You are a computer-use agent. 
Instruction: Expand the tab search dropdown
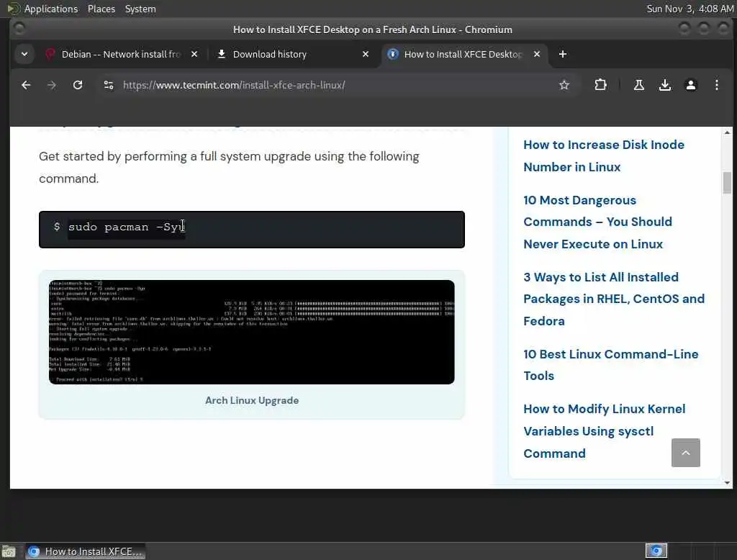(x=24, y=54)
